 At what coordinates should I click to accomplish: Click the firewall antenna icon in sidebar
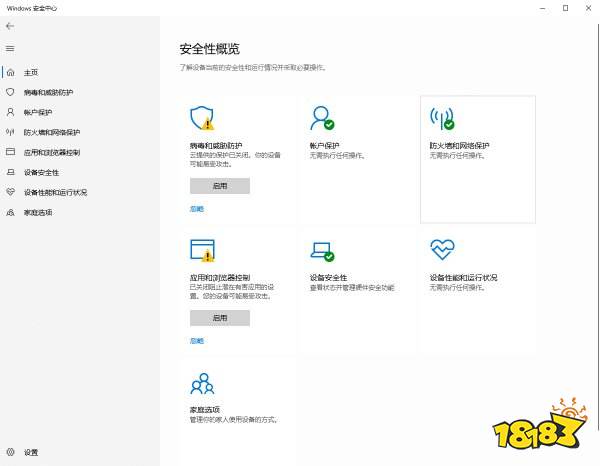10,132
